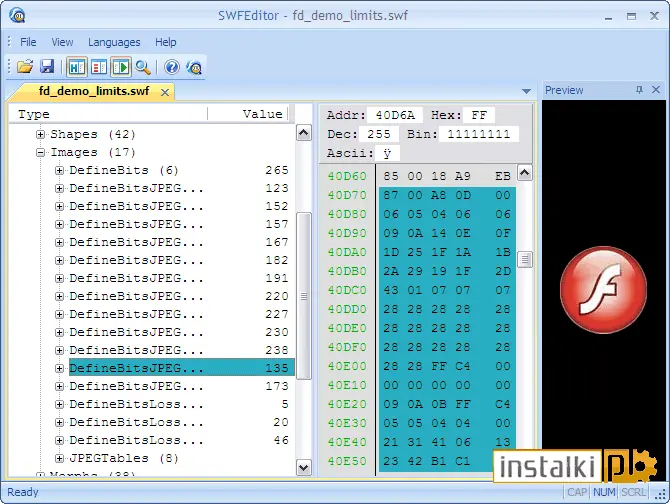This screenshot has width=670, height=504.
Task: Click hex address row 40E00
Action: (347, 366)
